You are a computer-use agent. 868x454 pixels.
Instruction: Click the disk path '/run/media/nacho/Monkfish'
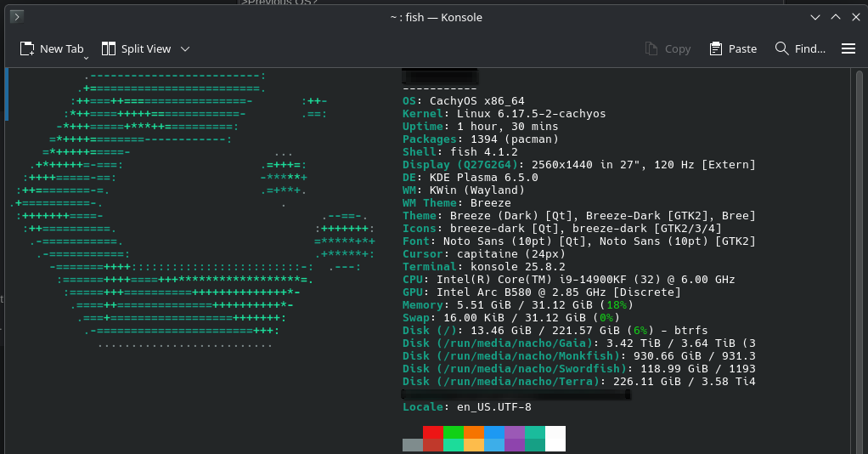click(x=528, y=356)
